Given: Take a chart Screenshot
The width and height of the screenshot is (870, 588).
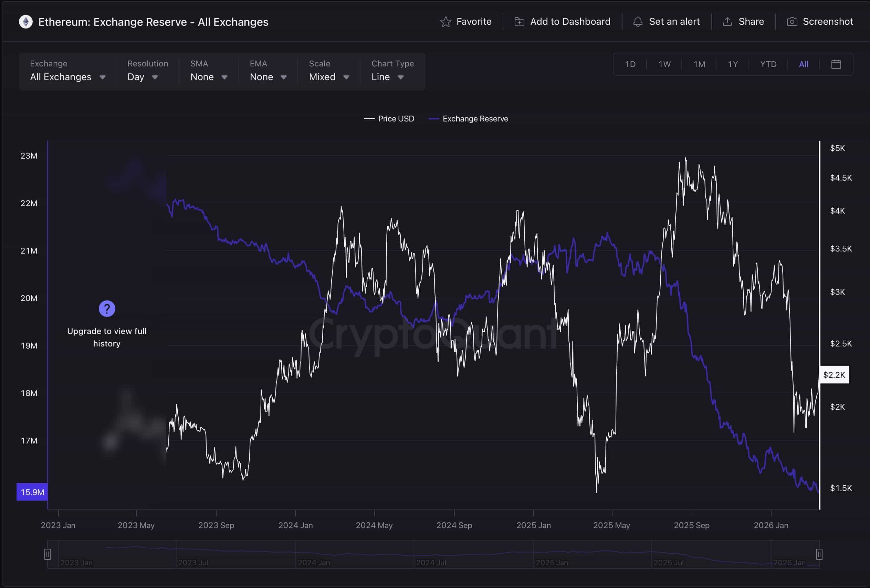Looking at the screenshot, I should 792,21.
